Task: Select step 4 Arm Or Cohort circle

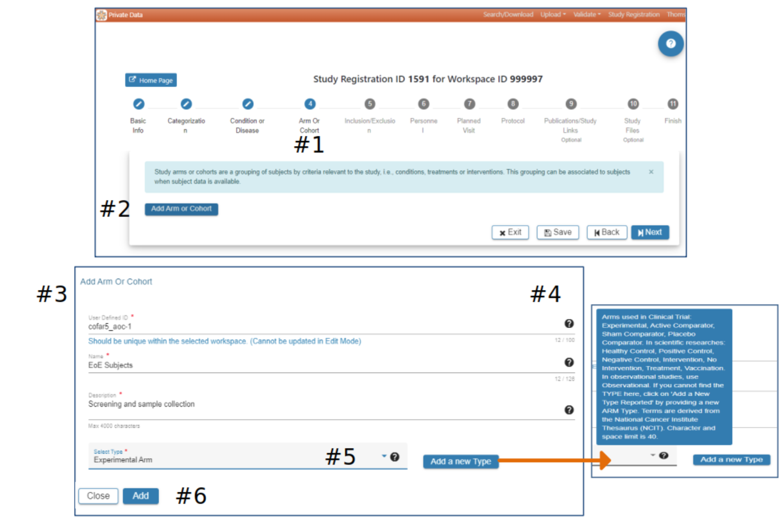Action: coord(310,104)
